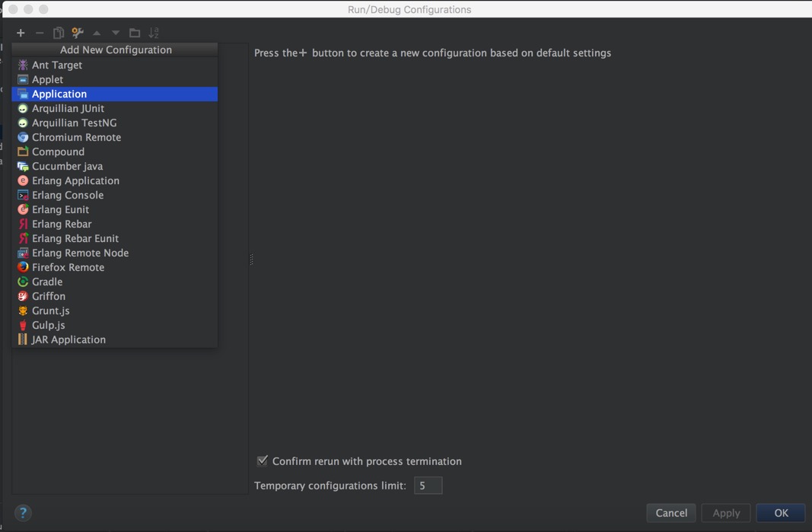
Task: Open the wrench edit defaults icon
Action: [x=78, y=33]
